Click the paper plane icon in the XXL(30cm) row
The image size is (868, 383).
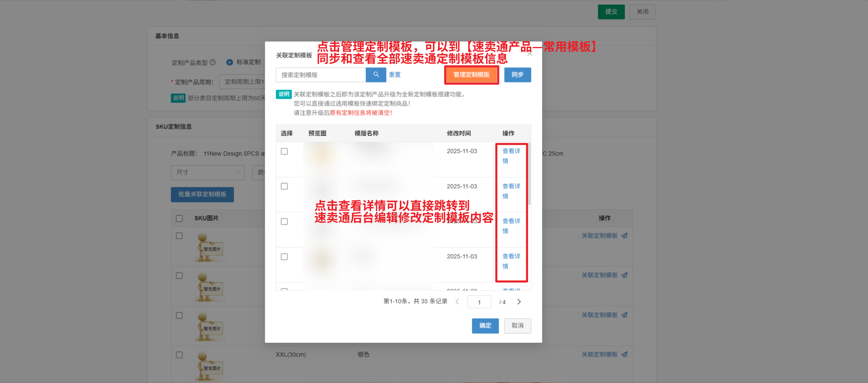pos(625,354)
